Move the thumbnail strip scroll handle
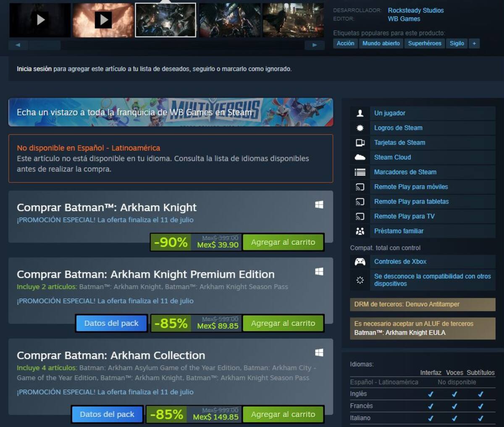Image resolution: width=504 pixels, height=427 pixels. point(45,45)
